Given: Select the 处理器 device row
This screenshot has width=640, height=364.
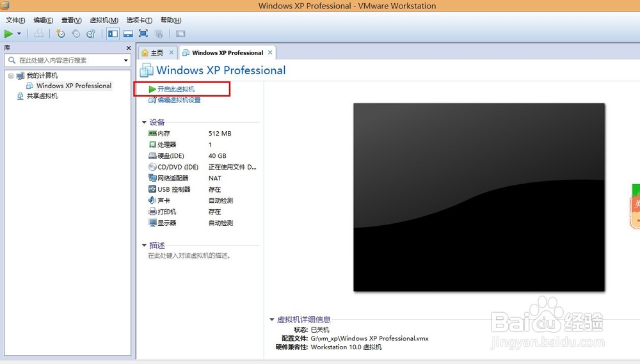Looking at the screenshot, I should [202, 145].
